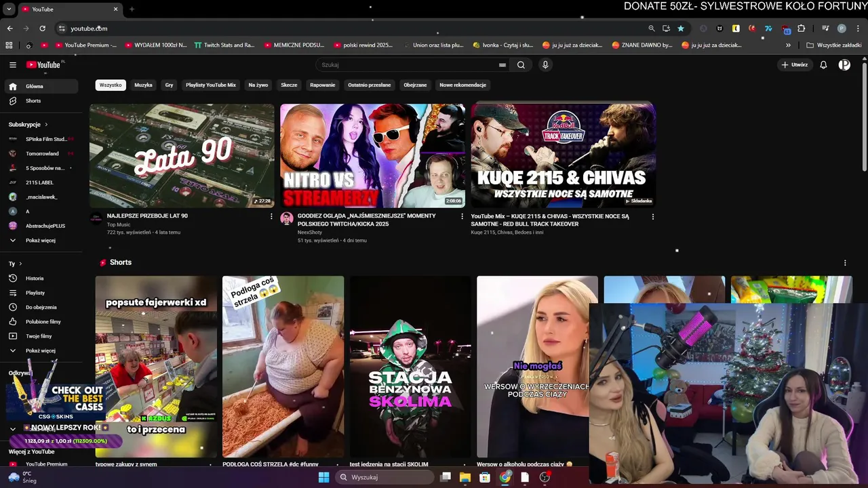Expand the Ty section chevron
The width and height of the screenshot is (868, 488).
20,264
